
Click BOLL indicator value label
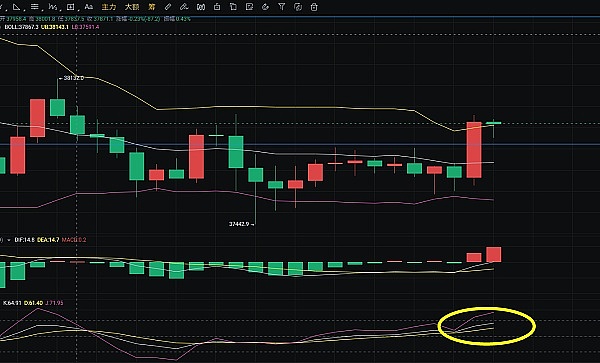pyautogui.click(x=21, y=27)
